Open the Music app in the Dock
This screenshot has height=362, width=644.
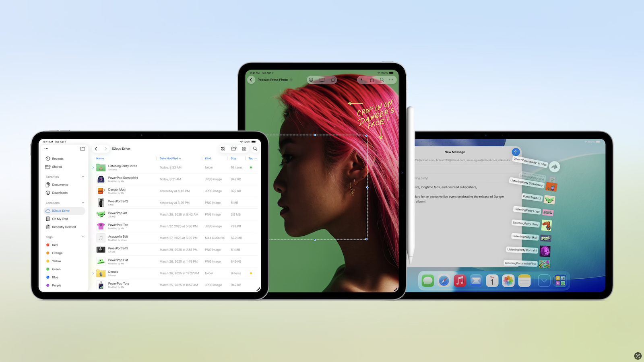(460, 281)
